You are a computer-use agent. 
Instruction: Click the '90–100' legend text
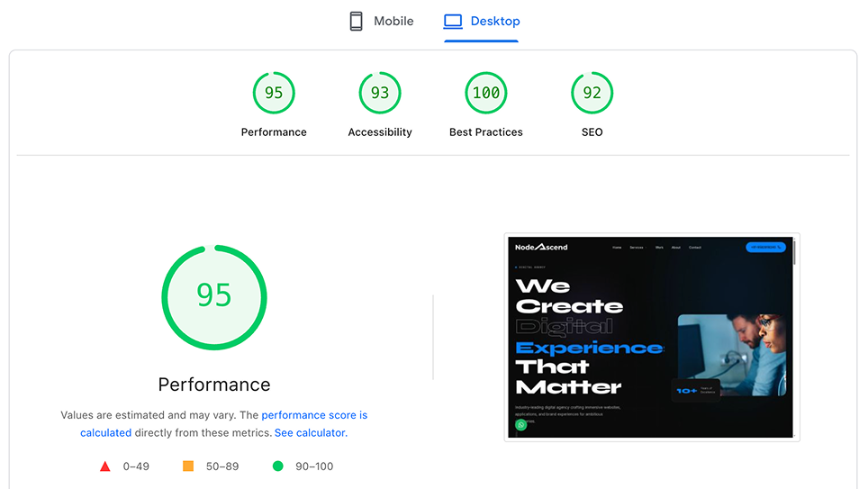pos(314,466)
